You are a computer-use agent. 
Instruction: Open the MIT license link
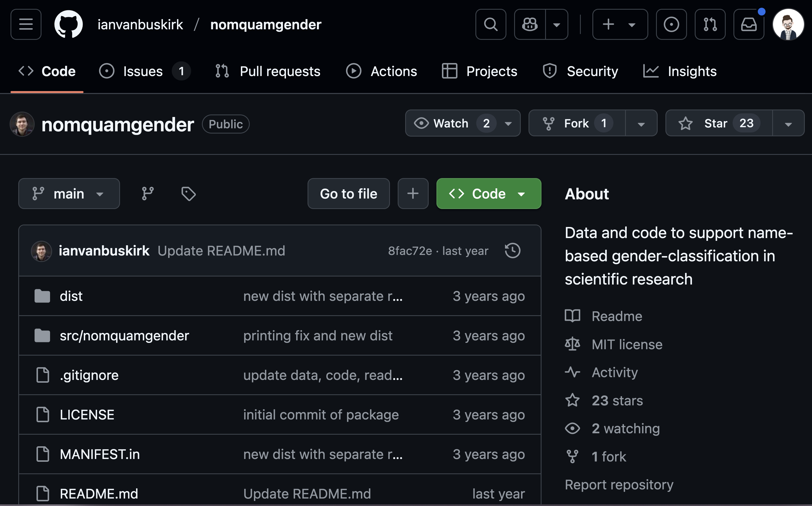point(627,344)
